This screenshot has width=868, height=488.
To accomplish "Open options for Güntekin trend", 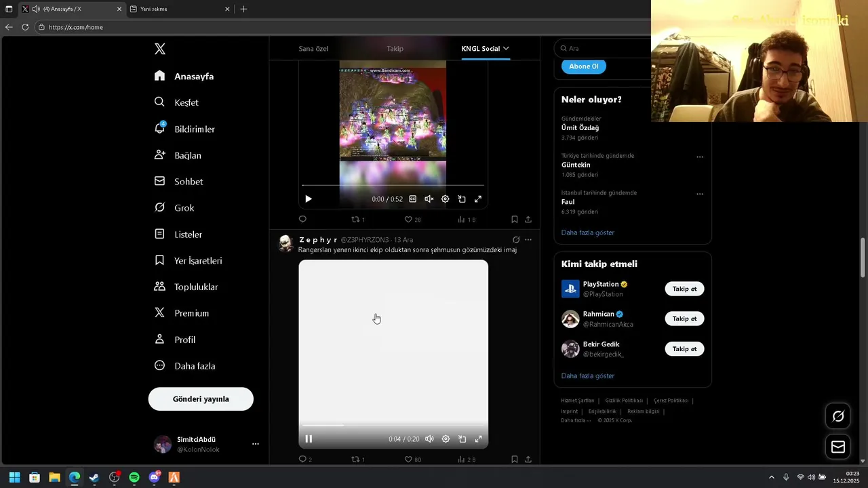I will 700,157.
